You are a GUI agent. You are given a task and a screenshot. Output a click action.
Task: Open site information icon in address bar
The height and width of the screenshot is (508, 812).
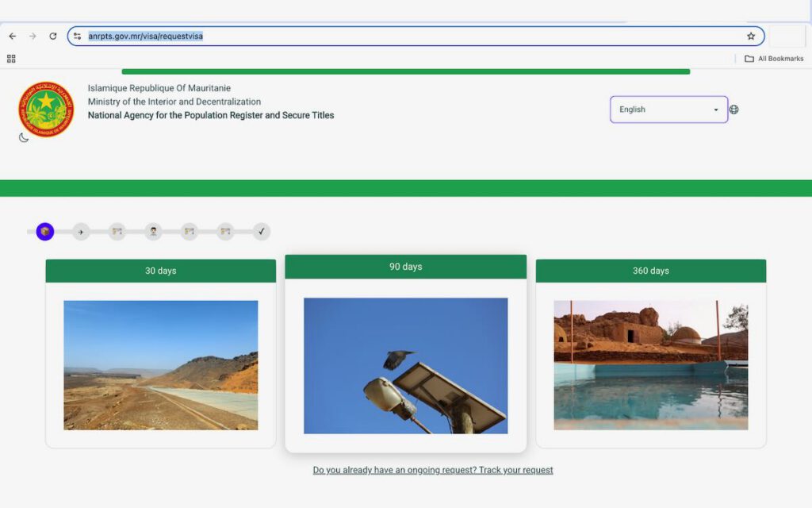[x=77, y=37]
